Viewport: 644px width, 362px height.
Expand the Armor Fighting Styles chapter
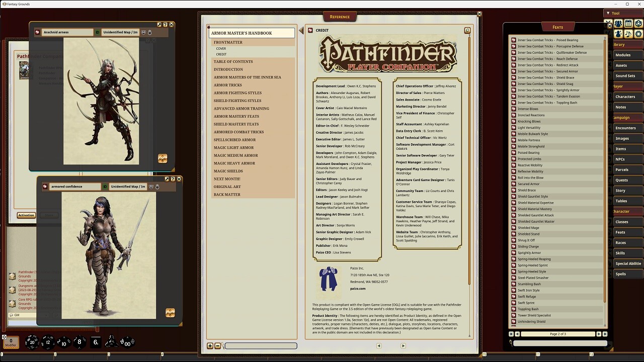(237, 93)
